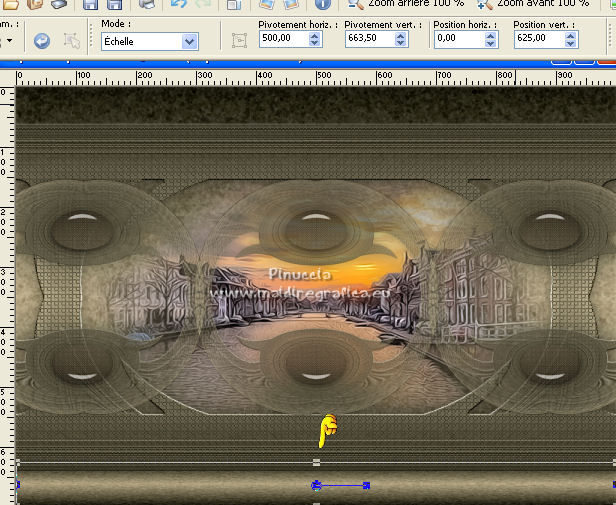
Task: Click the blue Undo arrow icon
Action: (x=179, y=4)
